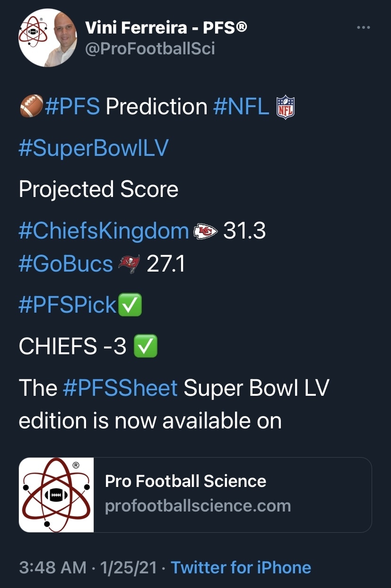The image size is (391, 588).
Task: Open the Vini Ferreira - PFS® display name
Action: point(166,28)
